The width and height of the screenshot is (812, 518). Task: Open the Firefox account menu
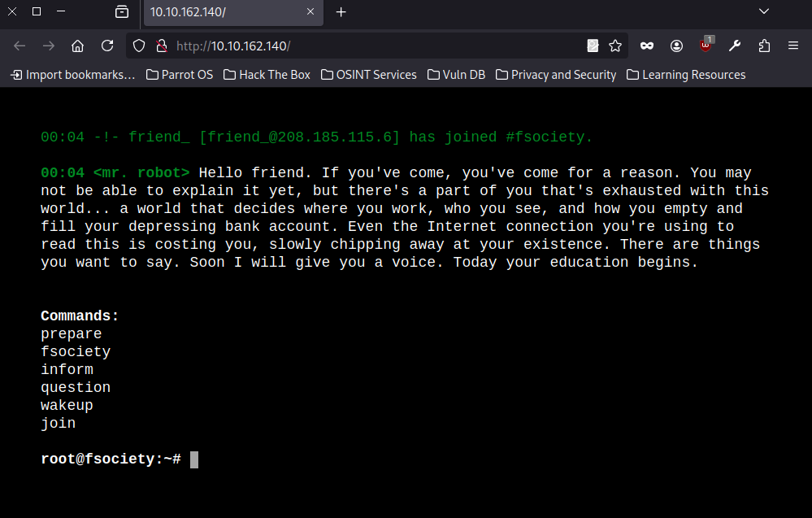coord(676,46)
